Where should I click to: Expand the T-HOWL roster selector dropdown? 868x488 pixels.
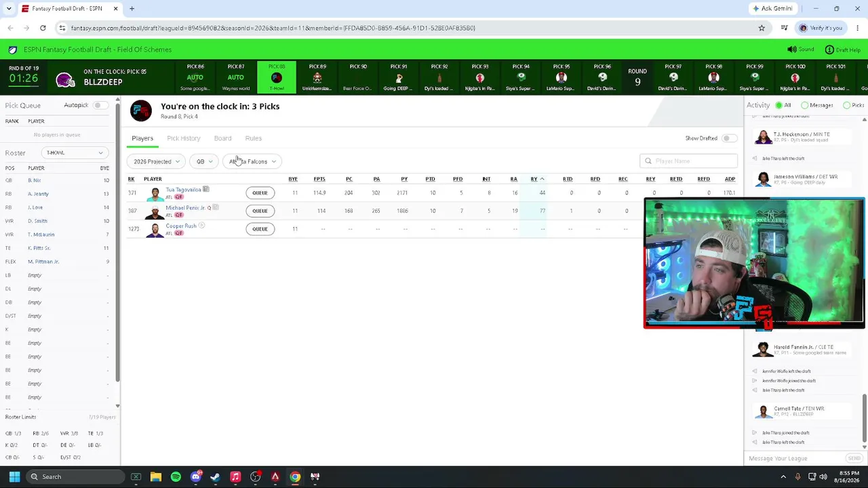coord(74,152)
